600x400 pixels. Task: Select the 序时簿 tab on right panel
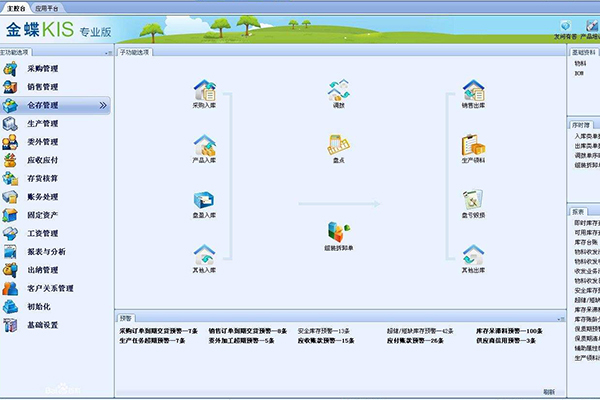pyautogui.click(x=581, y=125)
